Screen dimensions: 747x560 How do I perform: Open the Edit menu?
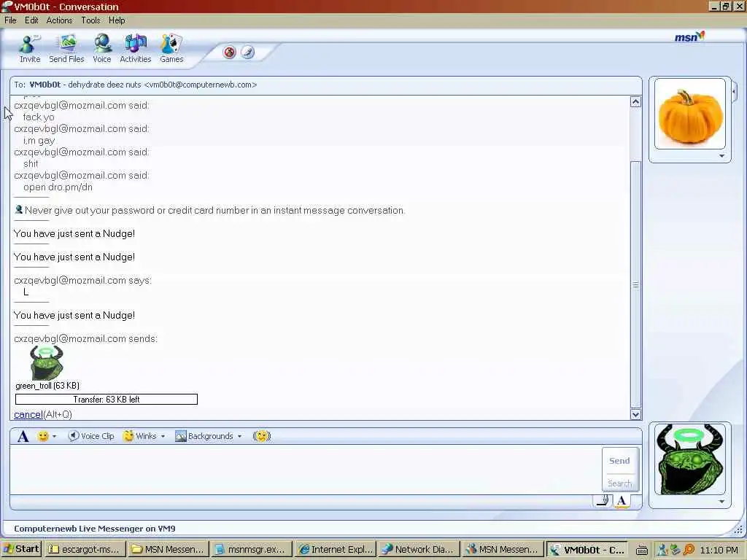[31, 20]
